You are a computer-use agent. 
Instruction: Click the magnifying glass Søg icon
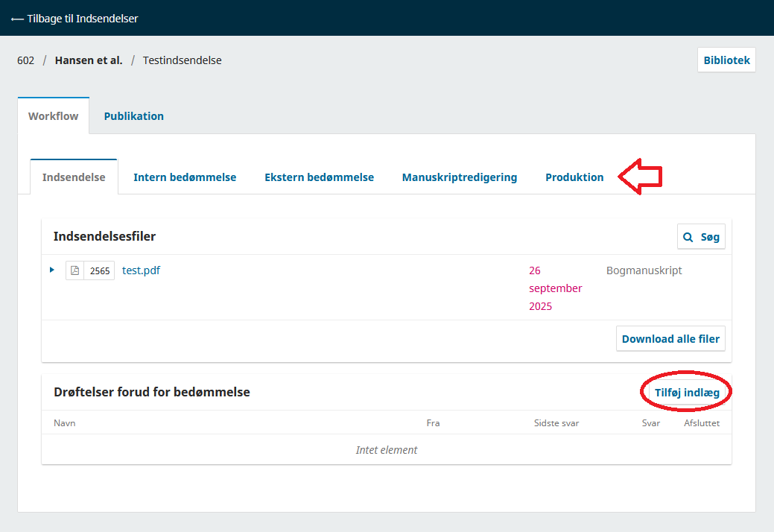tap(689, 237)
